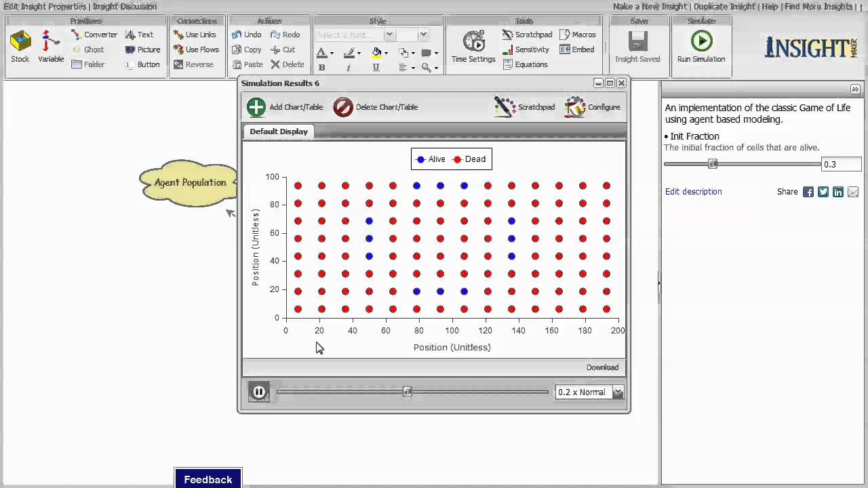Click the Reverse connection button
Screen dimensions: 868x488
[x=193, y=64]
